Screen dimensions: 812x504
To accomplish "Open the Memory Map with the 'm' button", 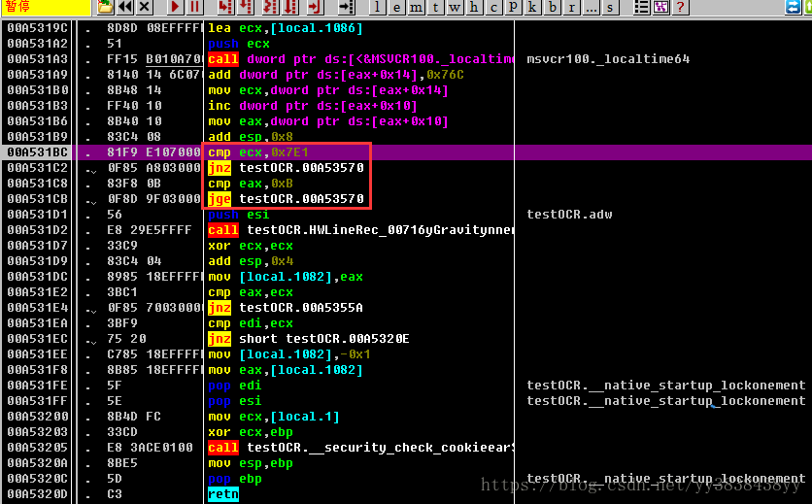I will click(x=416, y=7).
